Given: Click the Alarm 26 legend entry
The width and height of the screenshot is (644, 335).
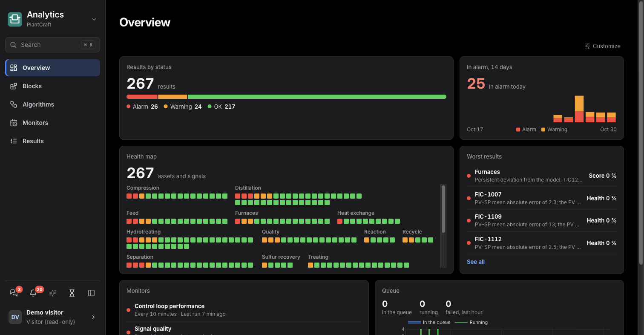Looking at the screenshot, I should point(142,107).
